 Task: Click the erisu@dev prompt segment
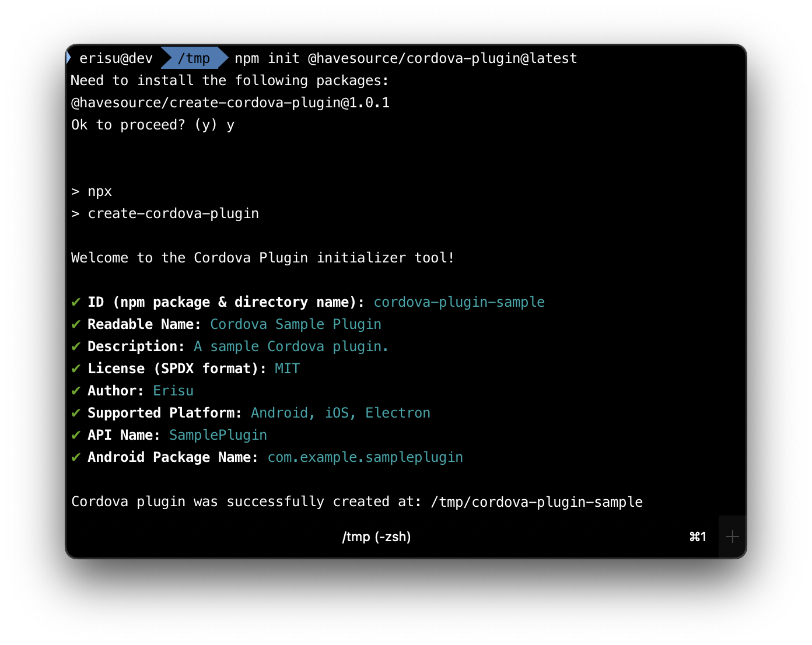pos(116,58)
